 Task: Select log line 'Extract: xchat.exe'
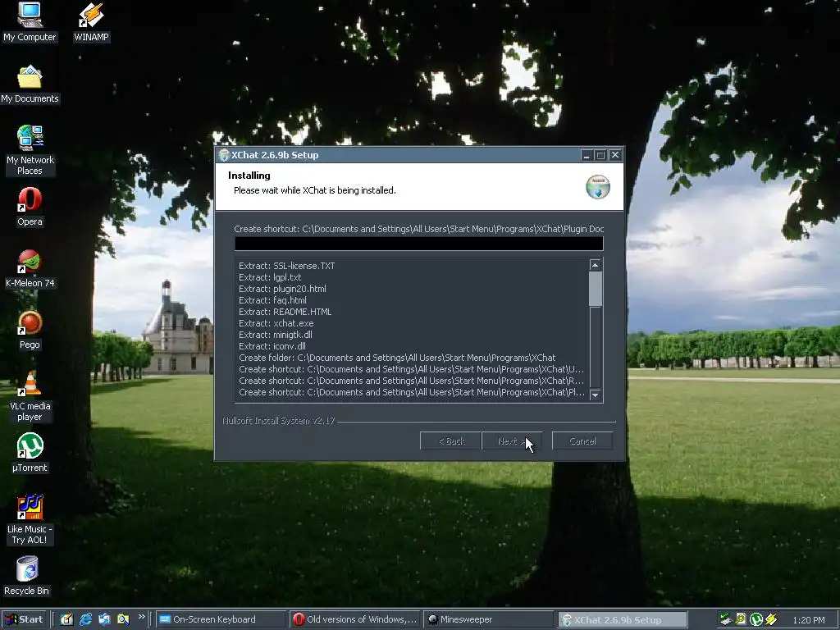point(276,323)
